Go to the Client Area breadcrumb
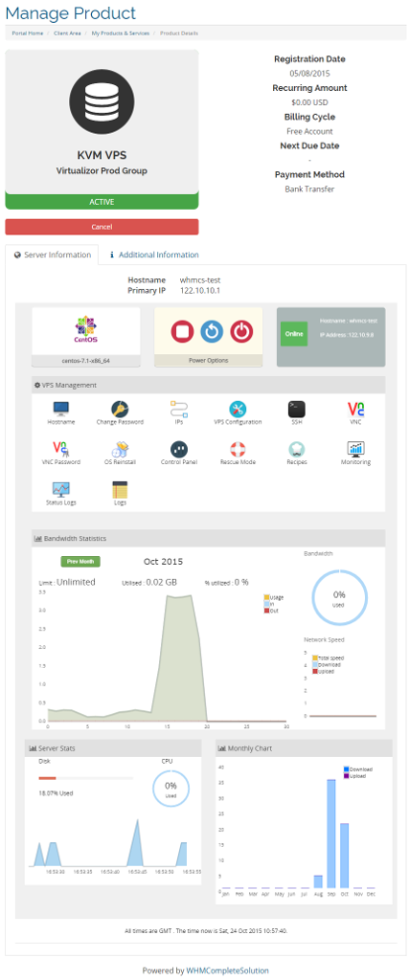The width and height of the screenshot is (409, 980). tap(66, 33)
